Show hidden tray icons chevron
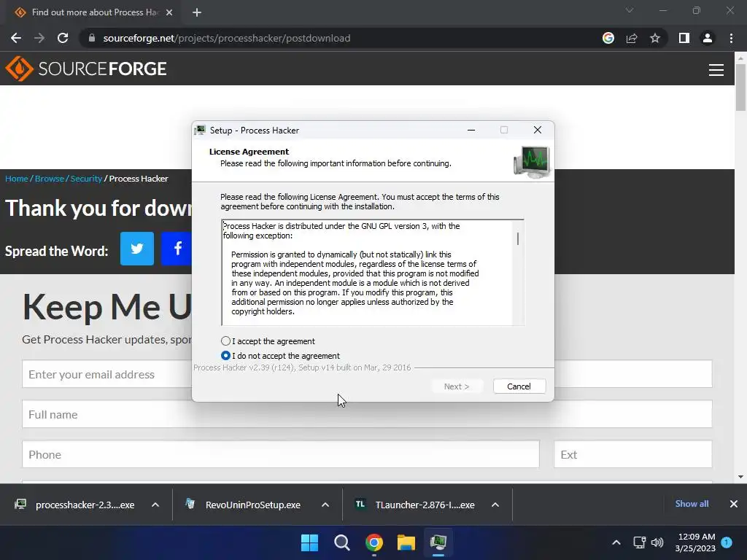The width and height of the screenshot is (747, 560). (x=616, y=542)
